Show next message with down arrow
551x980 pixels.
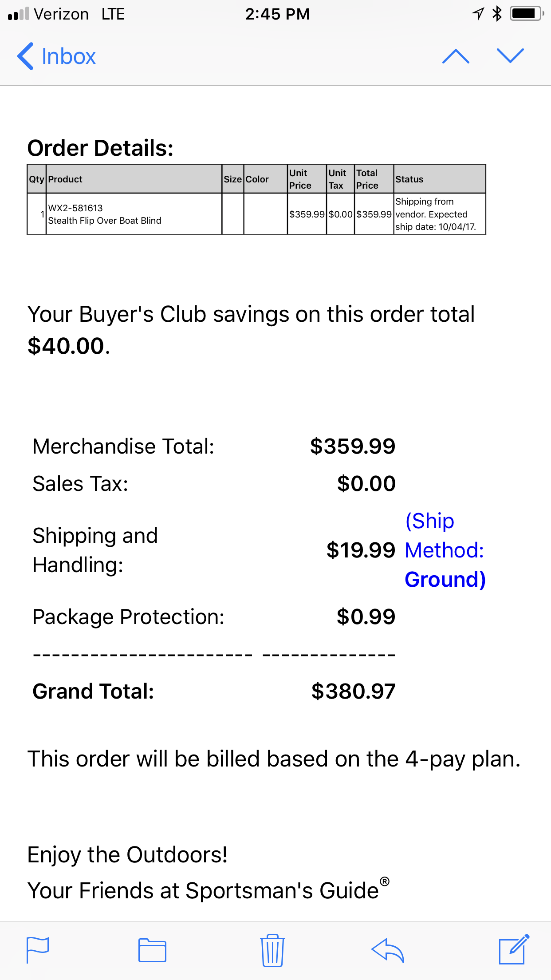click(x=511, y=56)
